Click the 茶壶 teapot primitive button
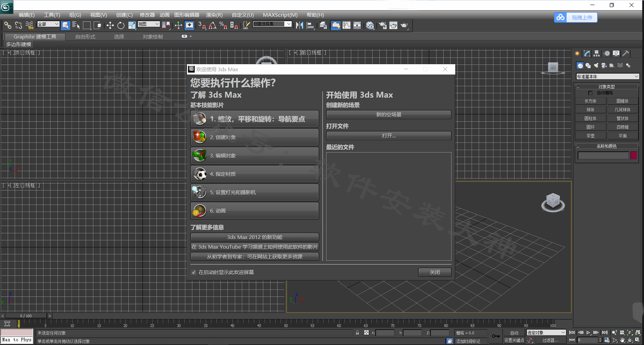644x345 pixels. pyautogui.click(x=590, y=136)
